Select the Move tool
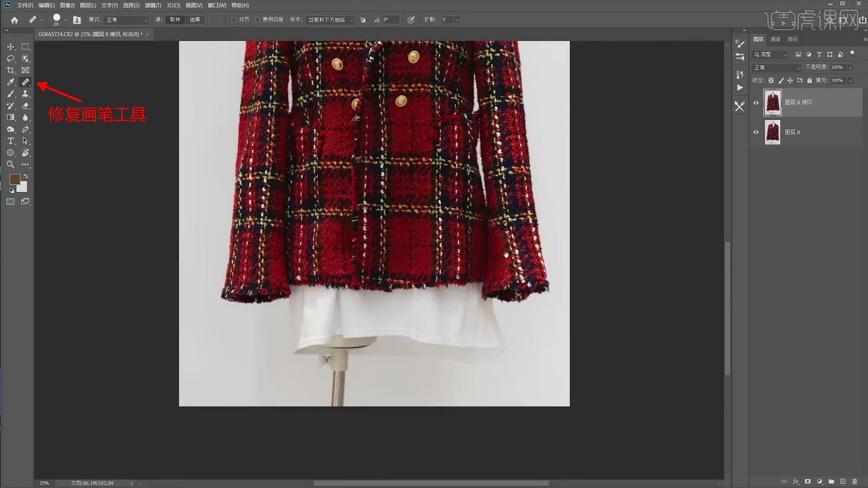 [x=10, y=47]
